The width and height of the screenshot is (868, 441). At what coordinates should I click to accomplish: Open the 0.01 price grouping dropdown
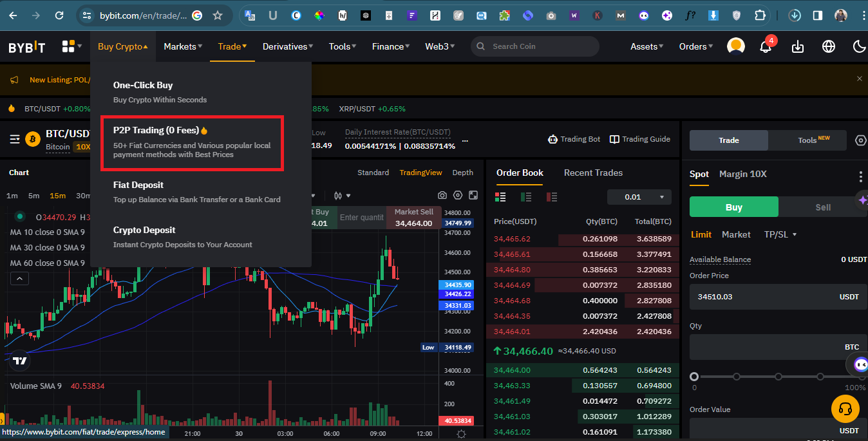639,197
